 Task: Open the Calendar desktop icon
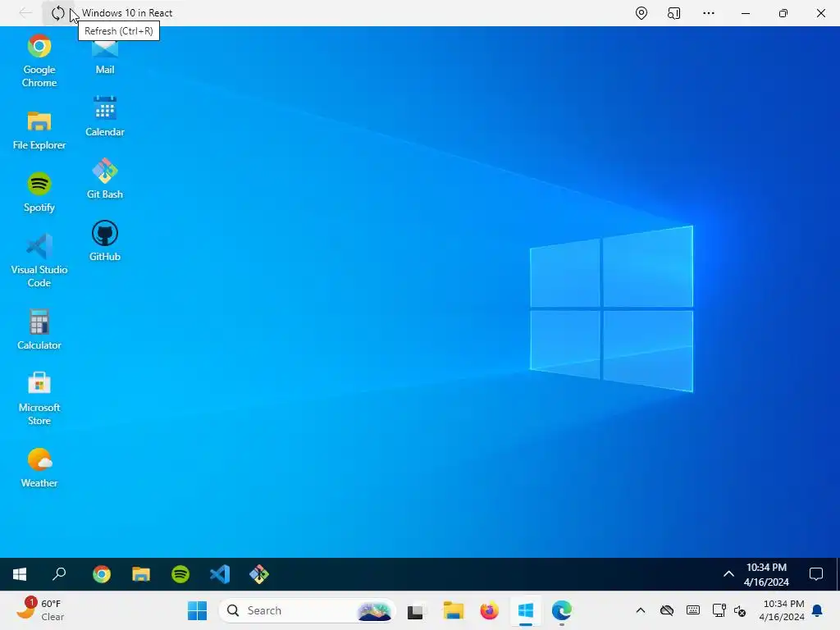(104, 116)
